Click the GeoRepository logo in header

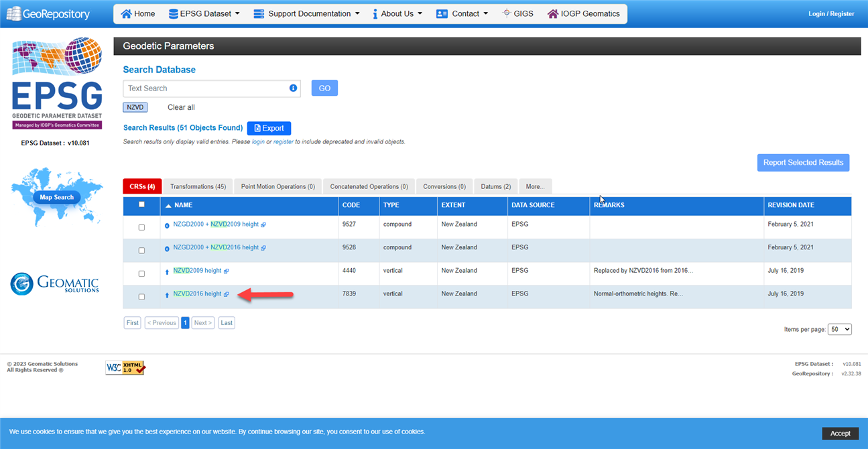pyautogui.click(x=48, y=13)
